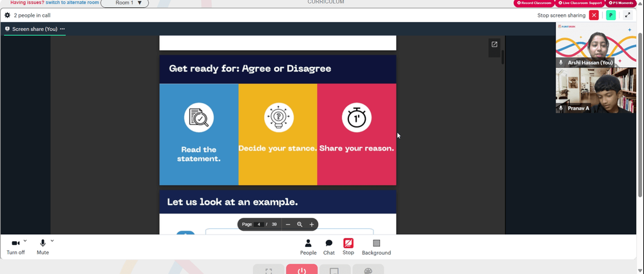Open Screen share three-dot options
The width and height of the screenshot is (644, 274).
[62, 29]
